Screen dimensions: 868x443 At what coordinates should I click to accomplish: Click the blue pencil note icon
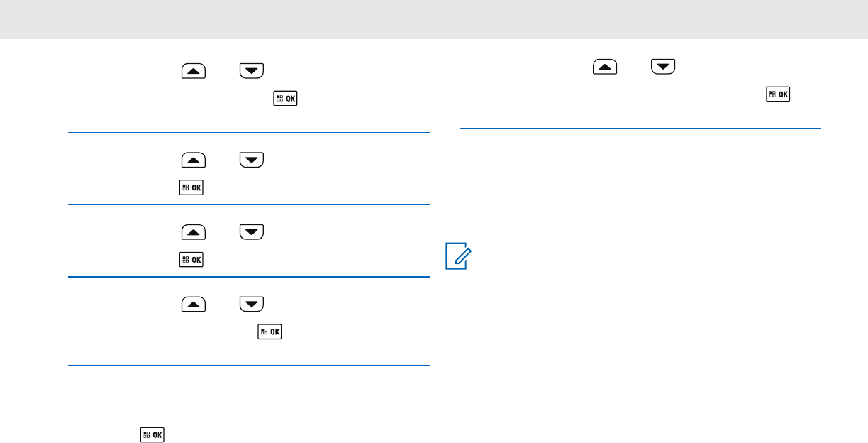tap(457, 257)
